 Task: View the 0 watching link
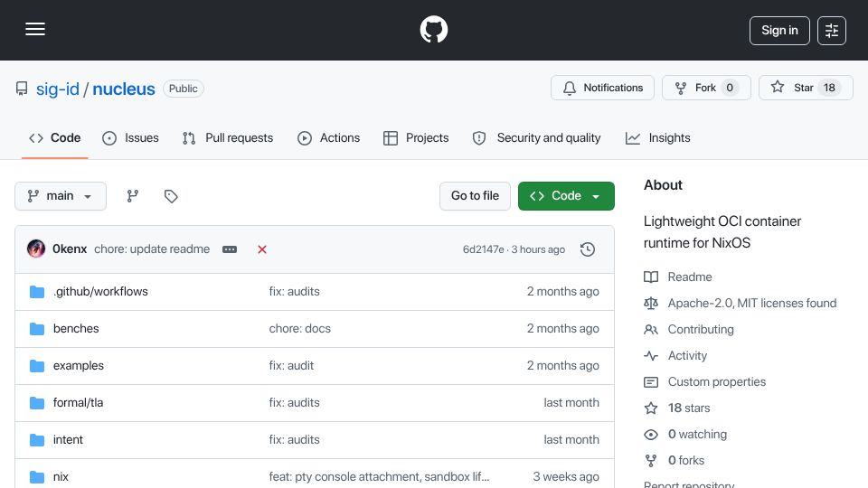(685, 435)
